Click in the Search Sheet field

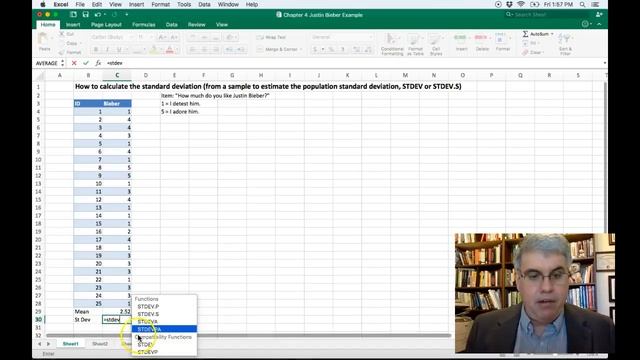tap(547, 14)
